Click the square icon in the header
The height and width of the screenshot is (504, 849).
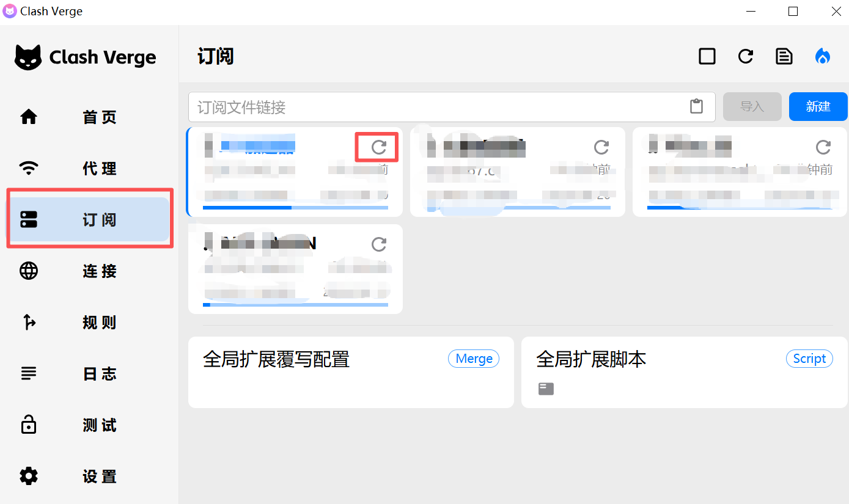707,57
